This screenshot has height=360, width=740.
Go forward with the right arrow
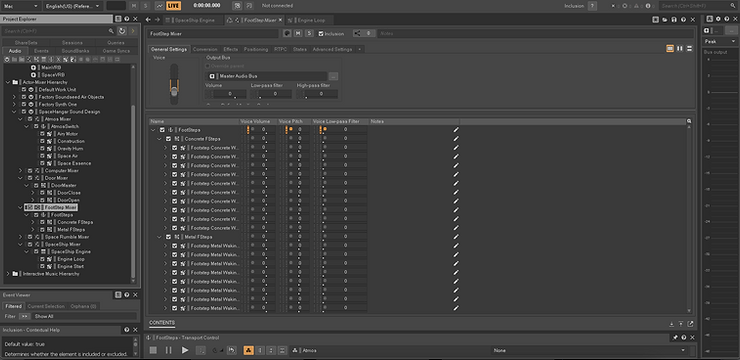point(157,20)
